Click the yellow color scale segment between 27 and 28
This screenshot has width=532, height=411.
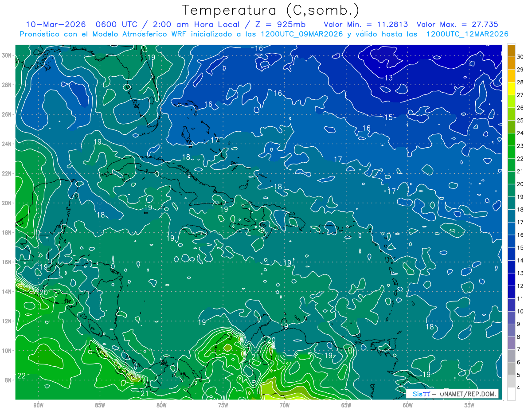point(511,88)
